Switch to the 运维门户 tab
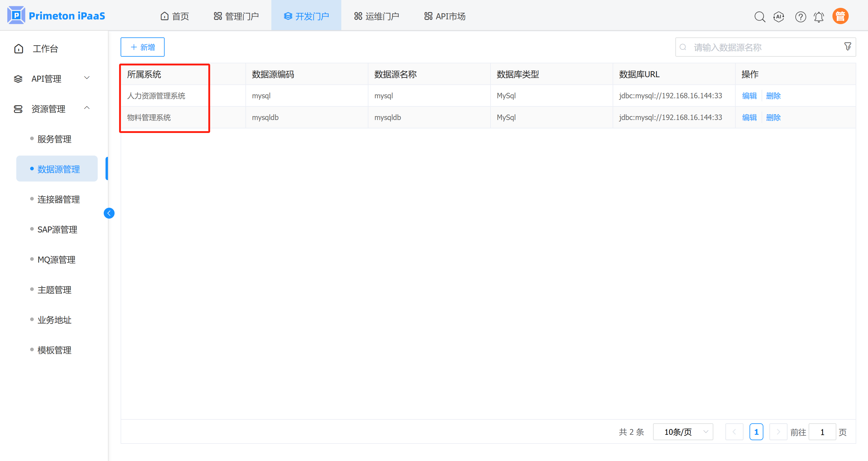The width and height of the screenshot is (868, 461). [376, 16]
